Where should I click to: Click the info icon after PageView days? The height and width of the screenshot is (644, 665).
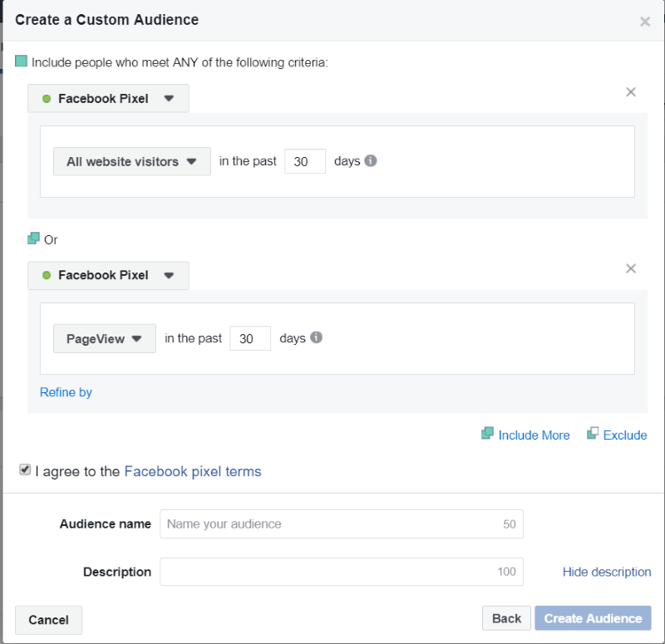coord(316,337)
